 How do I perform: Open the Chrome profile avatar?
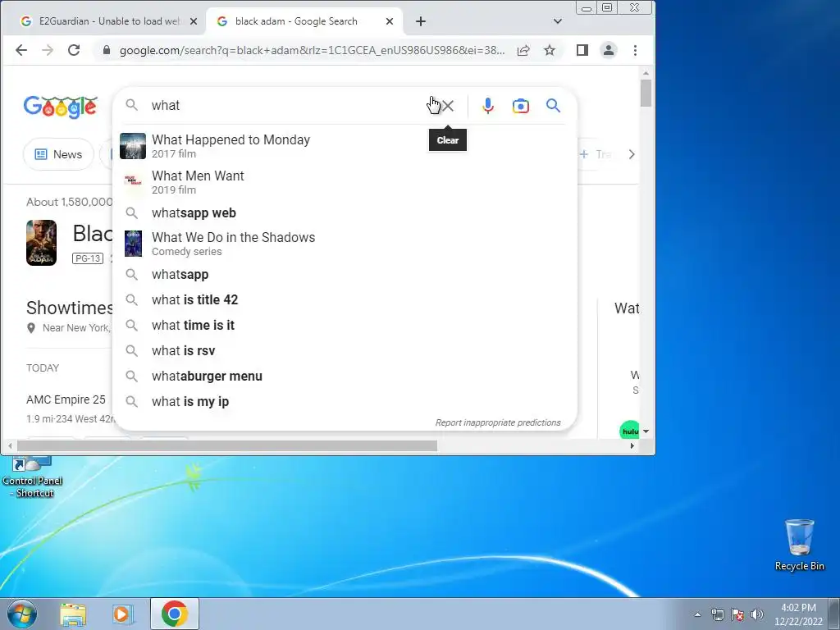pyautogui.click(x=609, y=50)
